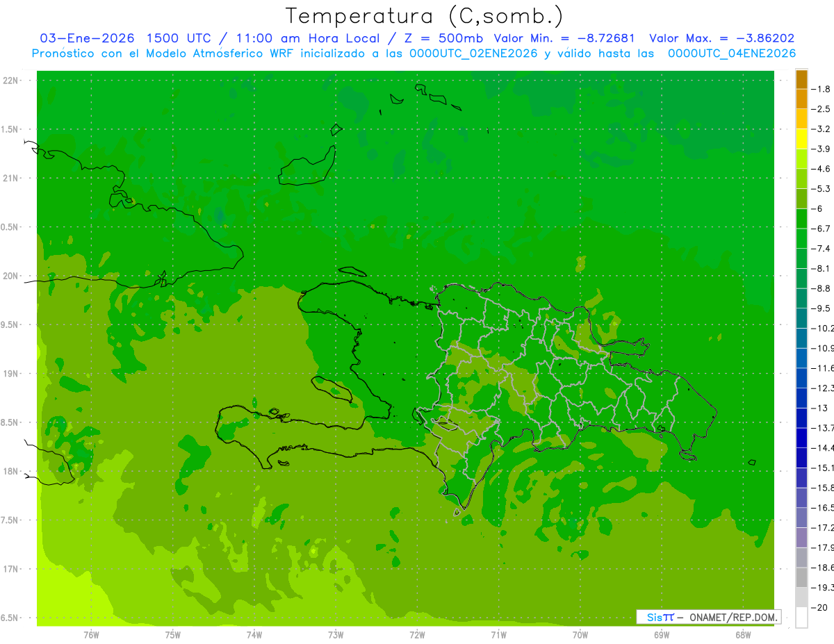Click the '74W' longitude label
This screenshot has height=644, width=834.
click(254, 635)
